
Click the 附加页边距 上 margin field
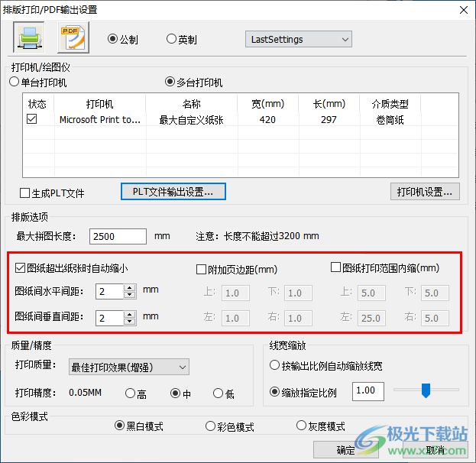point(235,293)
